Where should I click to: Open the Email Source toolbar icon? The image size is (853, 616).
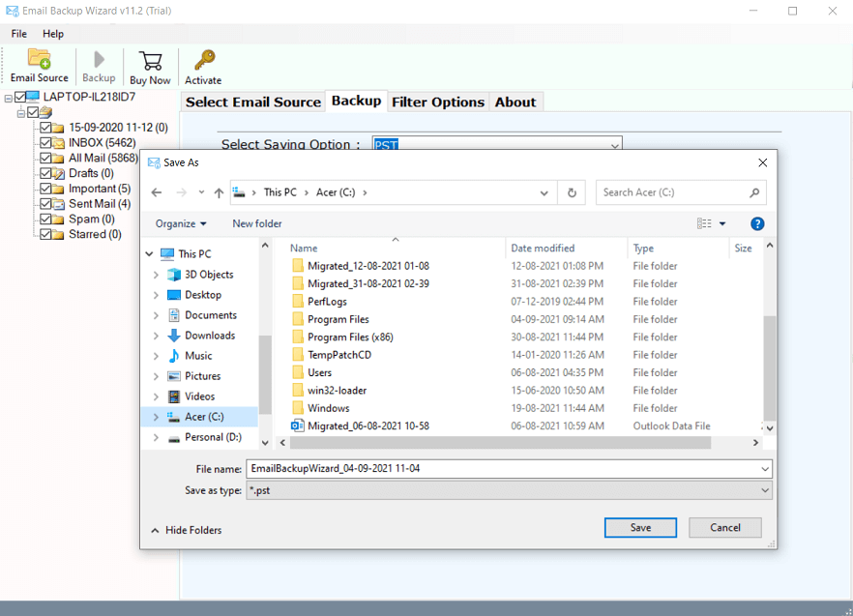click(39, 58)
